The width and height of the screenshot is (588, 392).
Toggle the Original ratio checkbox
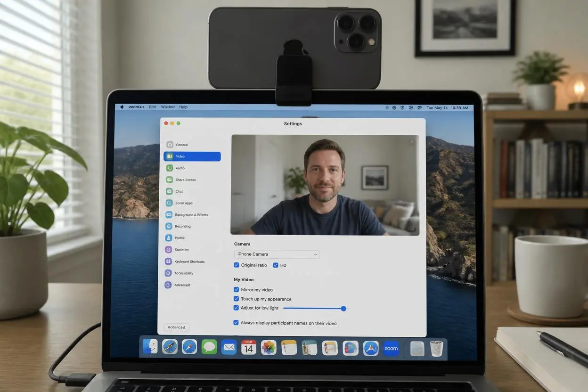[237, 265]
